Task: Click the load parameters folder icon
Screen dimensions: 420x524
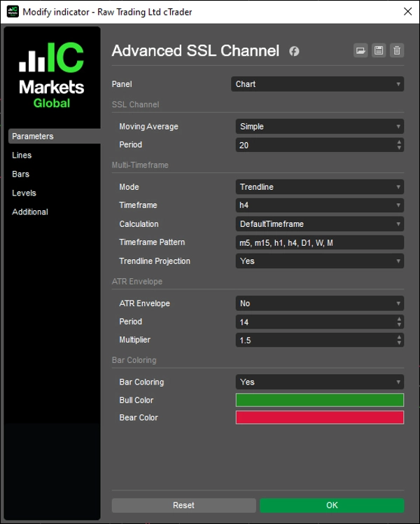Action: (x=360, y=50)
